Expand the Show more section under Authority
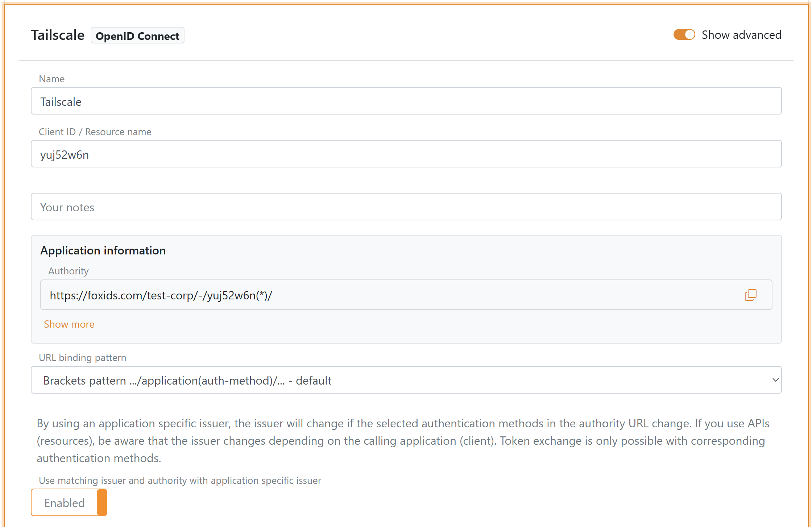 [69, 324]
